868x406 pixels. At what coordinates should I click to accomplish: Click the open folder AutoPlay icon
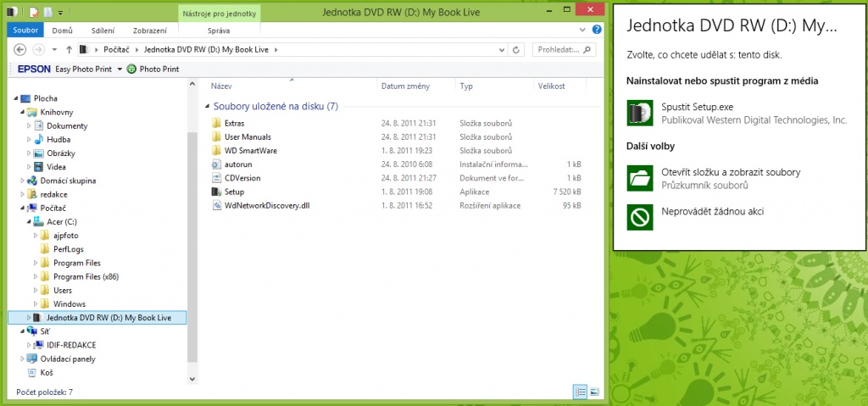point(641,178)
